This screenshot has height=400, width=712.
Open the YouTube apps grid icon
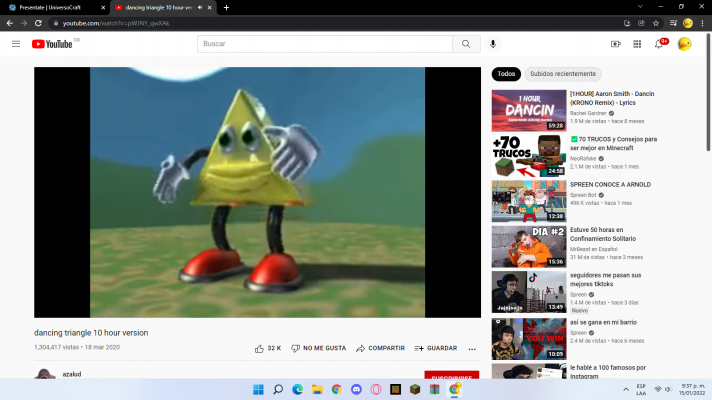tap(637, 44)
